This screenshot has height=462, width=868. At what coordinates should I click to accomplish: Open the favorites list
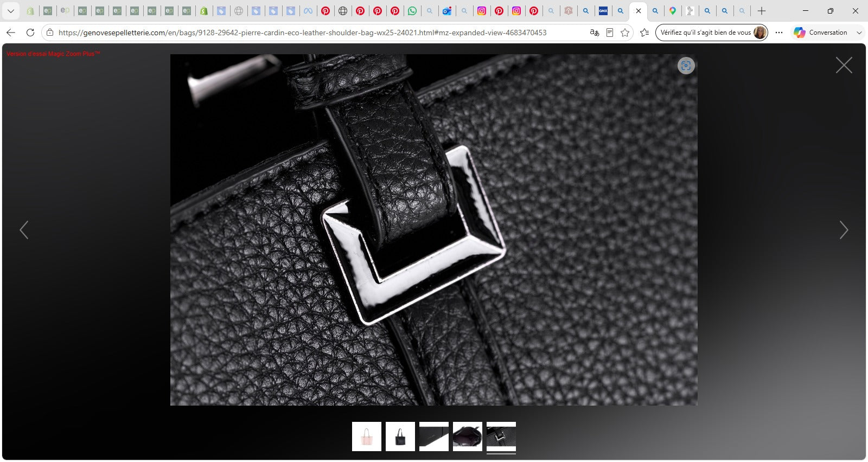click(x=644, y=33)
